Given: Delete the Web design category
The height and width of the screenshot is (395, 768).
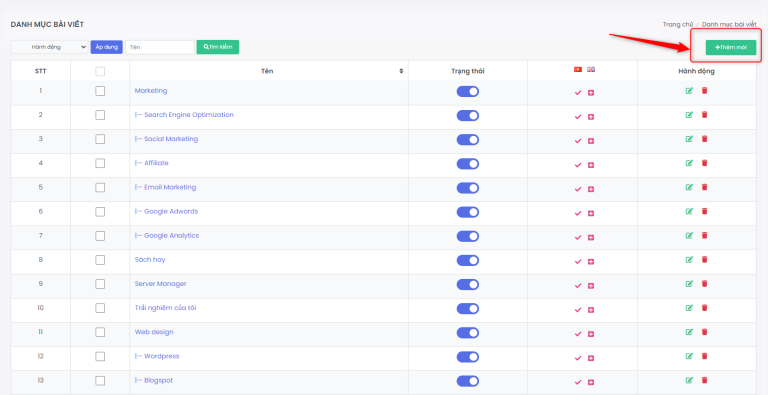Looking at the screenshot, I should point(704,332).
